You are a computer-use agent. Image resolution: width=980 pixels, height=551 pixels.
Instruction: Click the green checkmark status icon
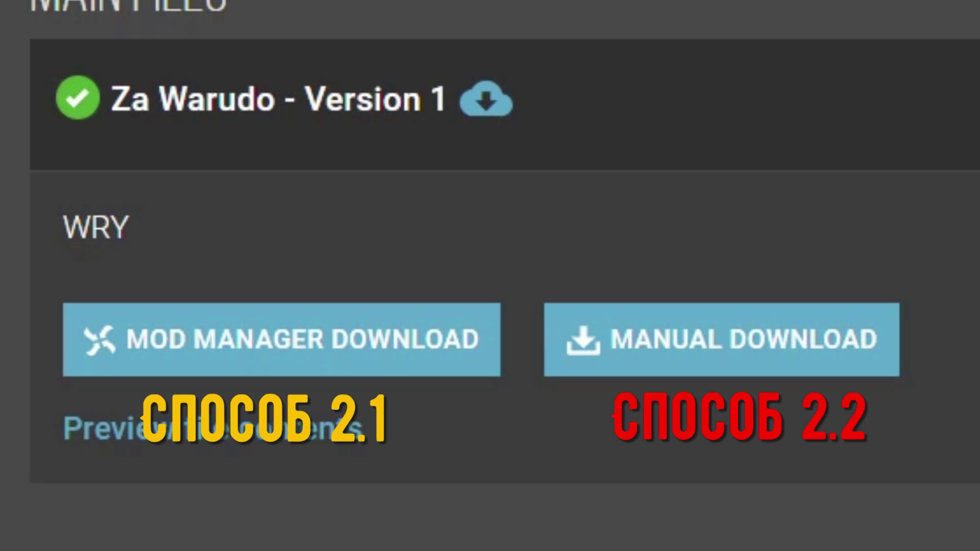pos(78,98)
